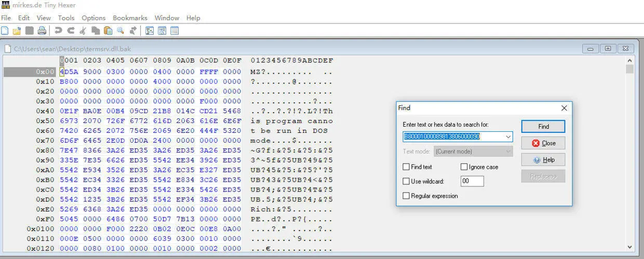The width and height of the screenshot is (644, 259).
Task: Open the Bookmarks menu
Action: coord(130,18)
